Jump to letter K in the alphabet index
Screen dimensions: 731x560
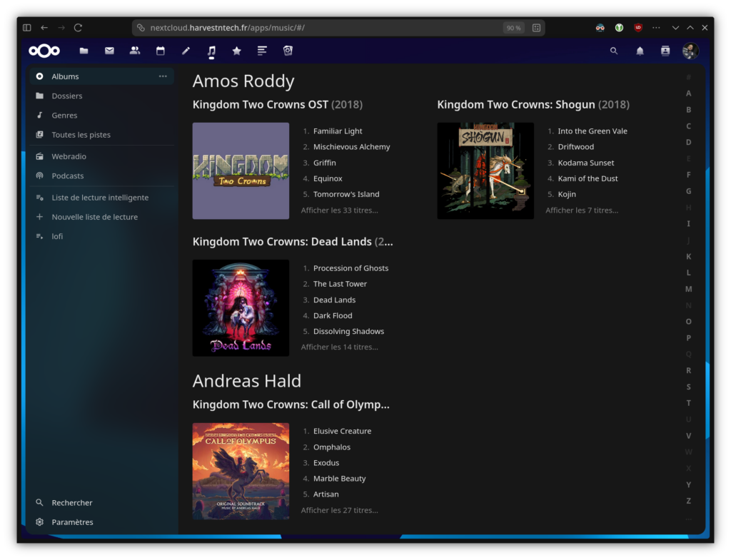click(x=688, y=256)
